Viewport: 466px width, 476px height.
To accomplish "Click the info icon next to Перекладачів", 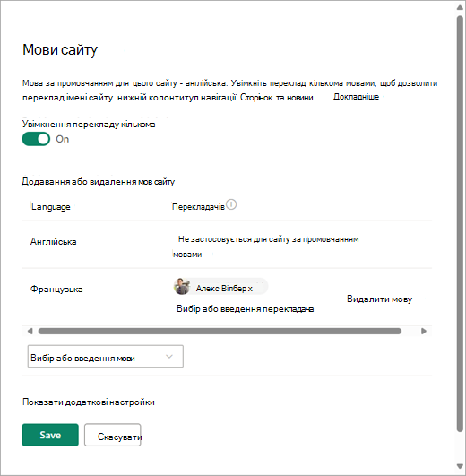I will click(x=231, y=204).
